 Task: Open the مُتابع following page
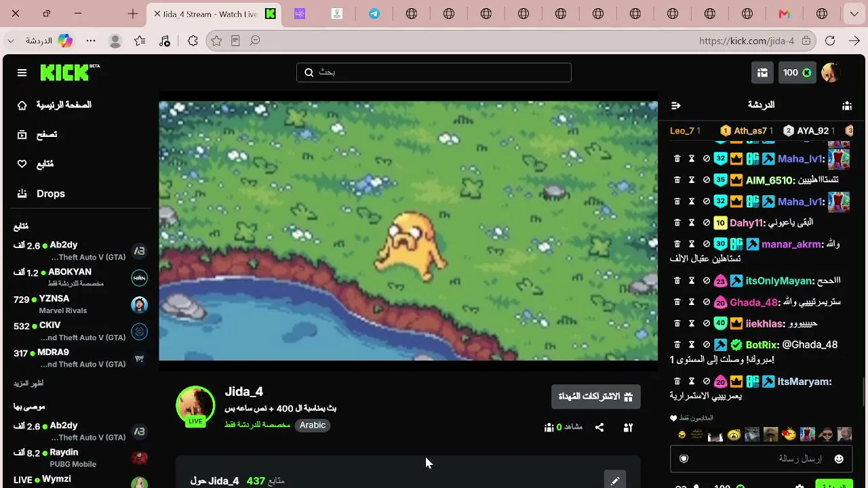click(x=35, y=164)
